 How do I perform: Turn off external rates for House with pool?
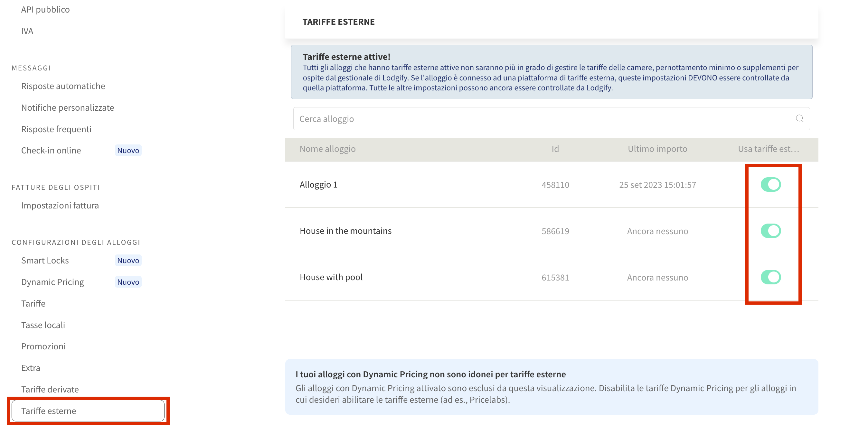[770, 277]
